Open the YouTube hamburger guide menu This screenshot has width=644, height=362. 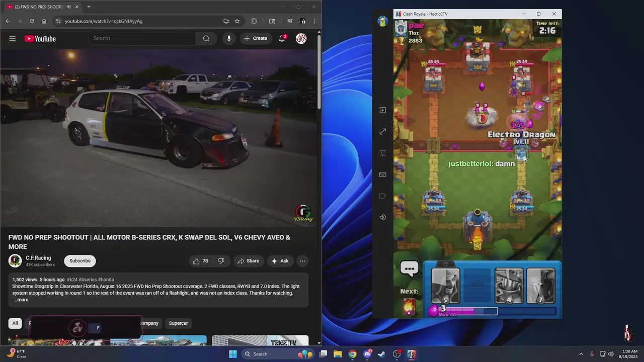[x=12, y=39]
